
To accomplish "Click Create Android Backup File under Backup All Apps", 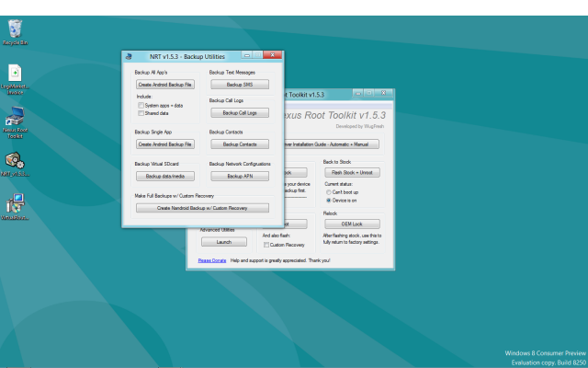I will coord(165,85).
